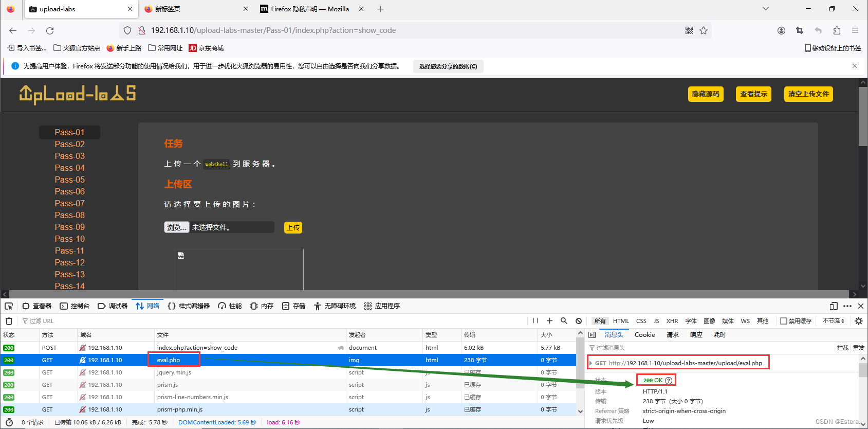Open Pass-05 in the sidebar
This screenshot has width=868, height=429.
coord(69,180)
